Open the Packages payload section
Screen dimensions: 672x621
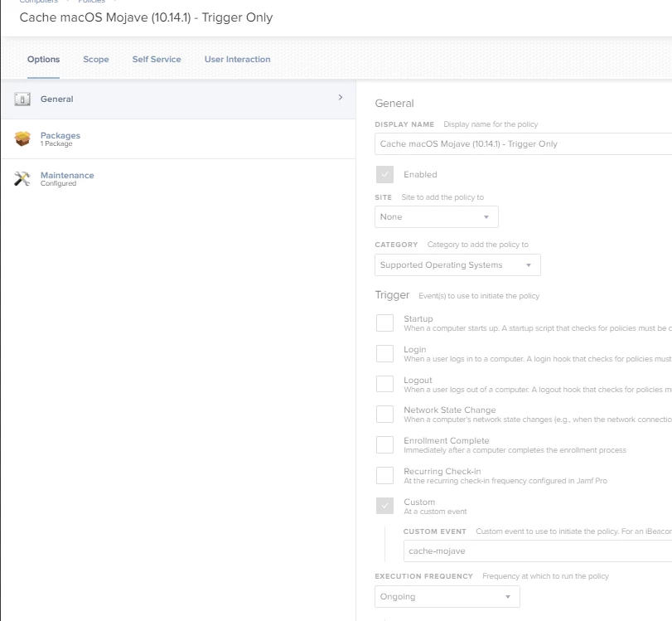click(x=178, y=139)
